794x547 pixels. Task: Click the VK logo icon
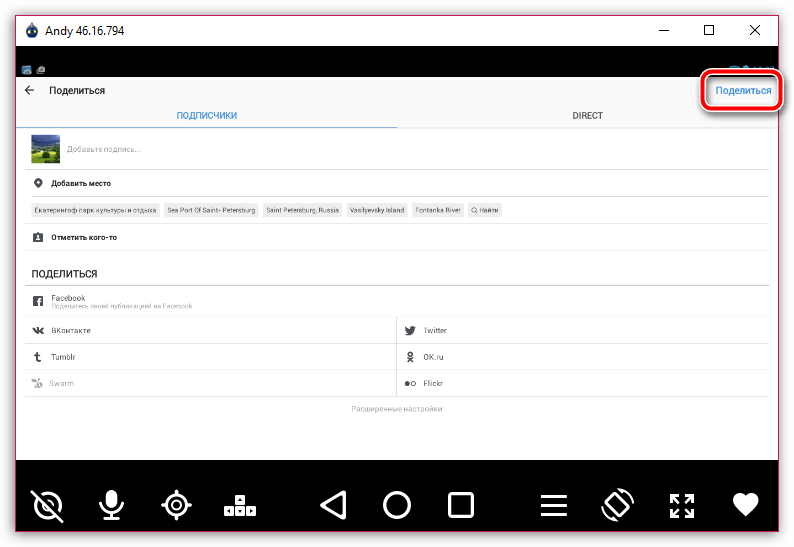tap(38, 330)
